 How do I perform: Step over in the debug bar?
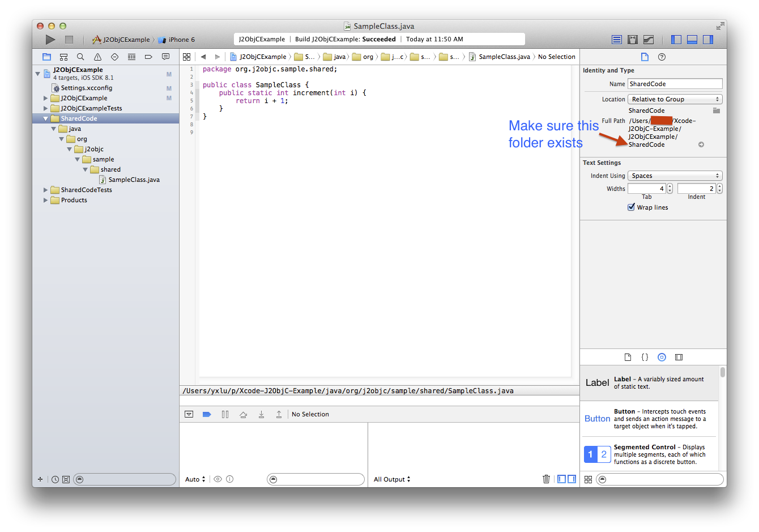(243, 414)
